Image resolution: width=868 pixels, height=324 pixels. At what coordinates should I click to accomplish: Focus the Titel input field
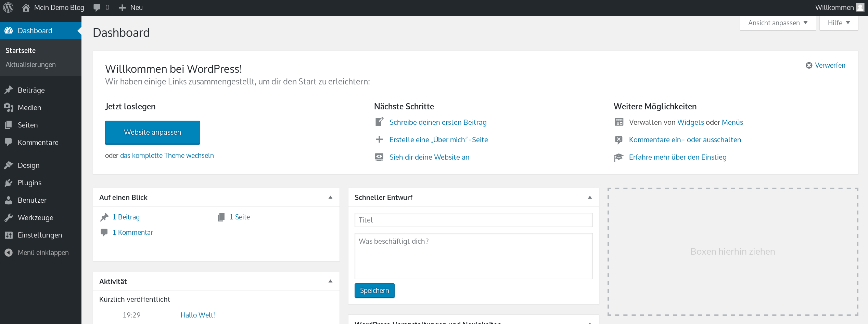pos(473,220)
